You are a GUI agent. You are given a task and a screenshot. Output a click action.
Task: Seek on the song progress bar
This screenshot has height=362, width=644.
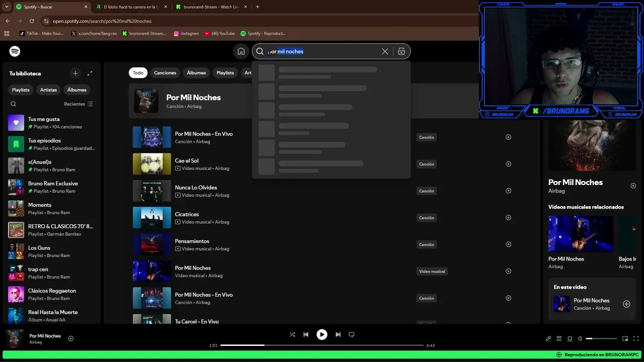322,345
